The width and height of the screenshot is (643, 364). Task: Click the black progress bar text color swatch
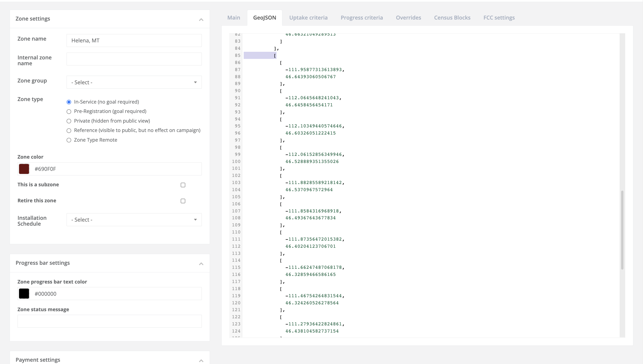24,293
